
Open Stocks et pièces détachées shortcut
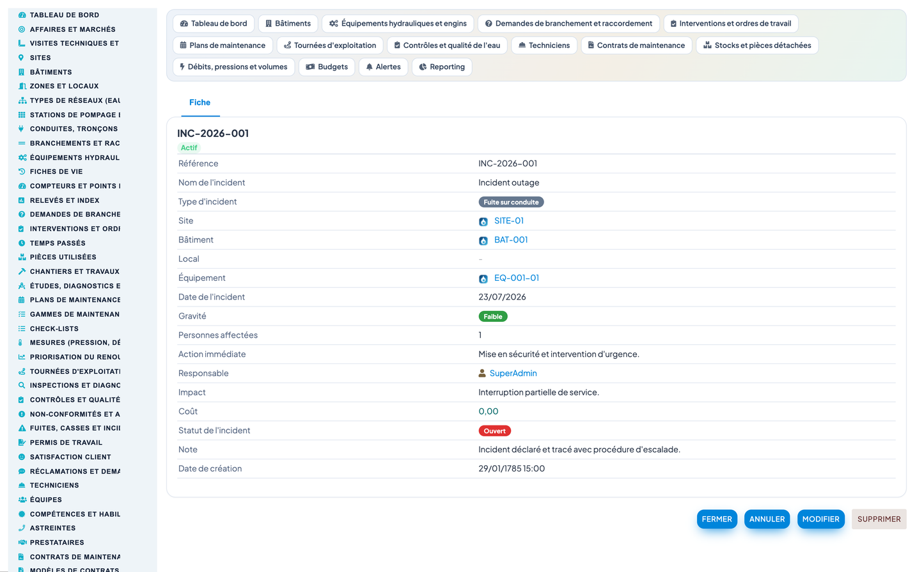[x=757, y=45]
